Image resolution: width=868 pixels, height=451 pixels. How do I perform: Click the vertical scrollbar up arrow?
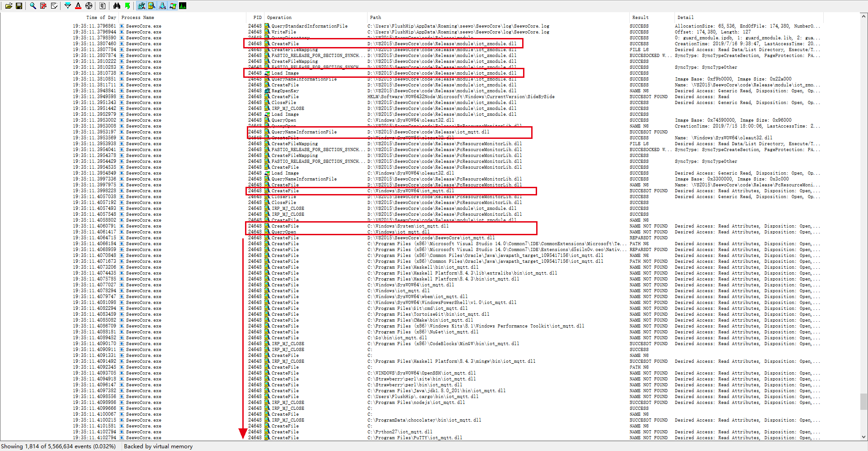[x=863, y=16]
